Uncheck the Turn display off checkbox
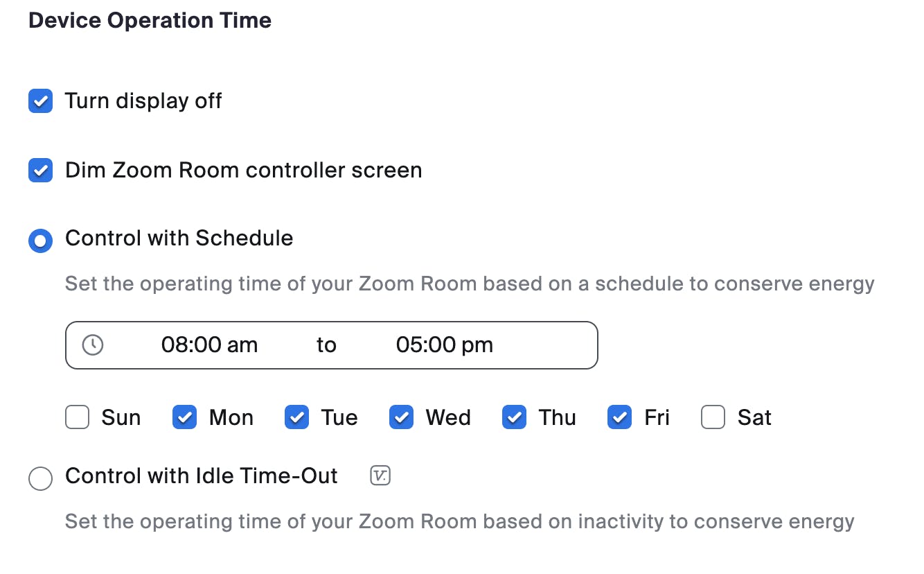Screen dimensions: 924x574 (x=40, y=101)
